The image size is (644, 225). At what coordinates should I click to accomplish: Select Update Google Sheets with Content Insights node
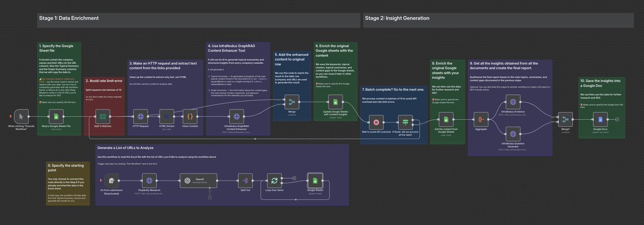click(x=335, y=101)
